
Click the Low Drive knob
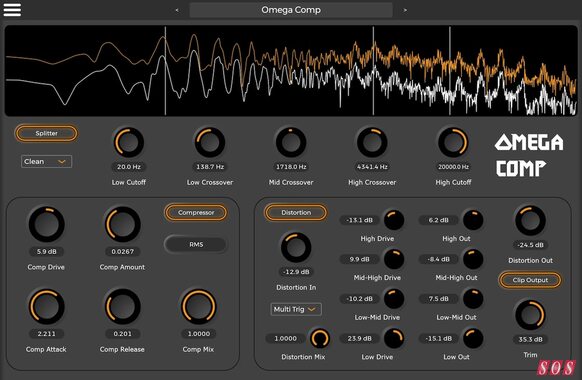coord(394,338)
